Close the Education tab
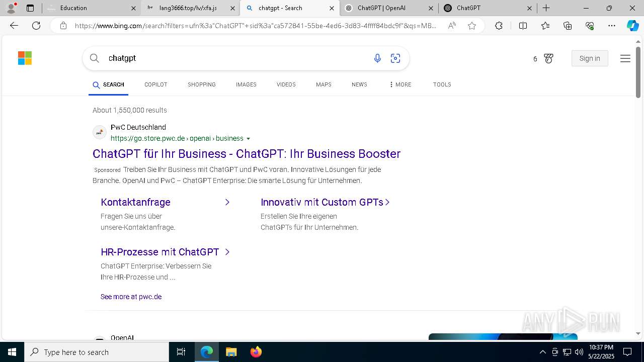 (133, 8)
